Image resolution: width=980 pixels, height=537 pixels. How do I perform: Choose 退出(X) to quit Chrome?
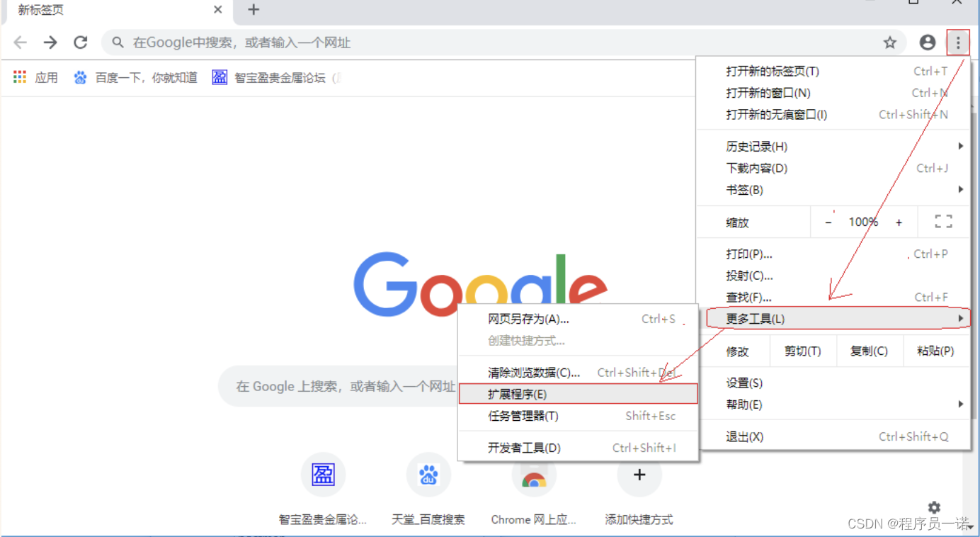point(833,437)
